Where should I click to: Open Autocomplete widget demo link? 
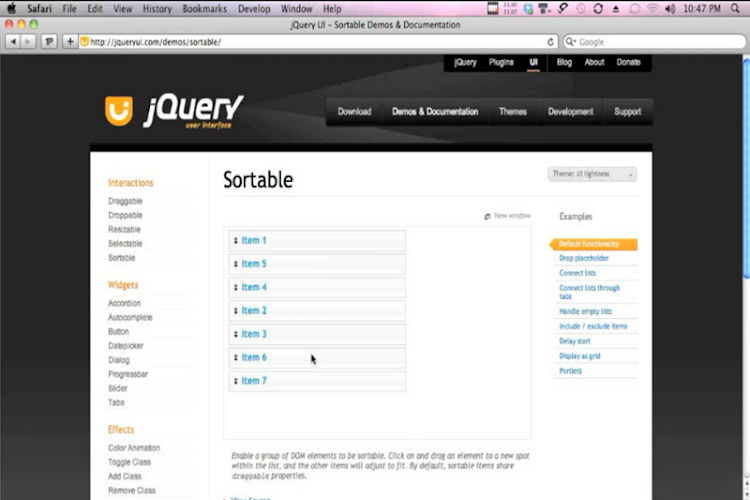[x=130, y=317]
